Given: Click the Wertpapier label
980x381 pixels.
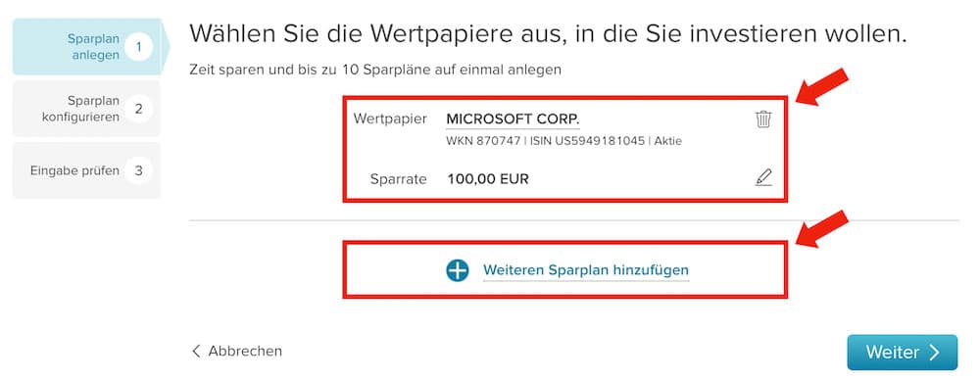Looking at the screenshot, I should 390,119.
